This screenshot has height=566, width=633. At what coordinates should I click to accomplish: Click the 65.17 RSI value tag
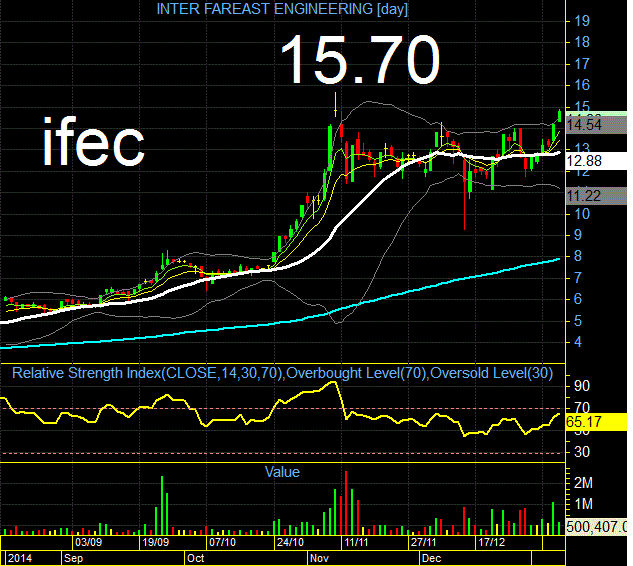coord(597,422)
